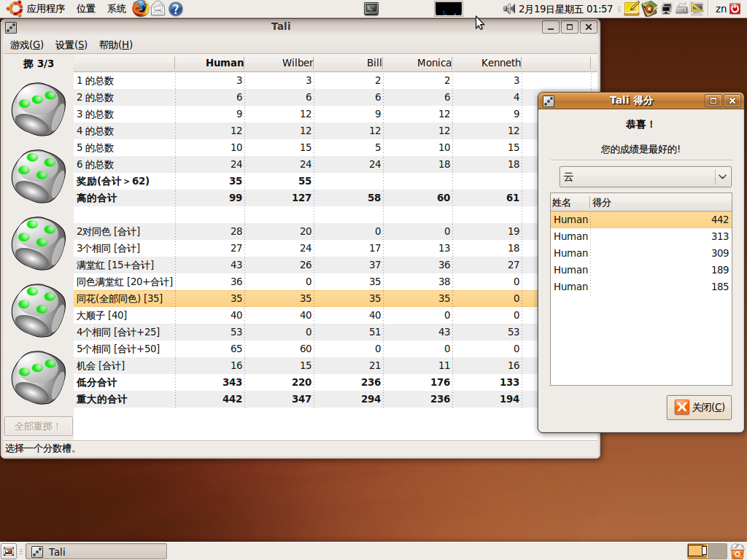Open the terminal launcher in panel
The width and height of the screenshot is (747, 560).
click(371, 9)
